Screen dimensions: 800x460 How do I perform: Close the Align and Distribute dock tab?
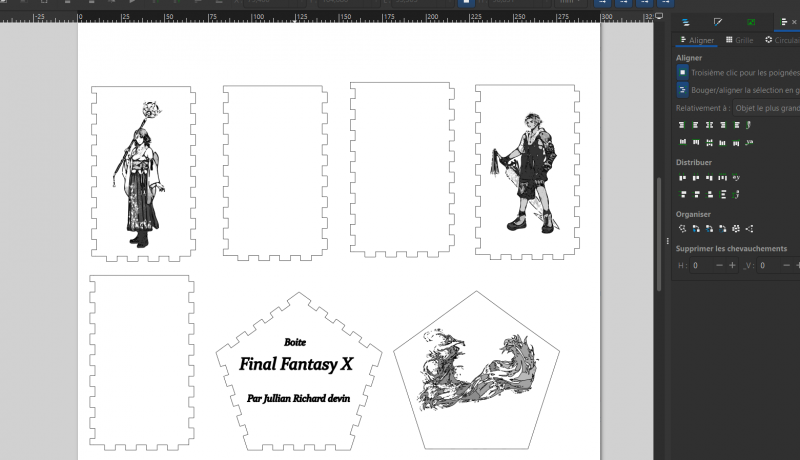point(794,21)
